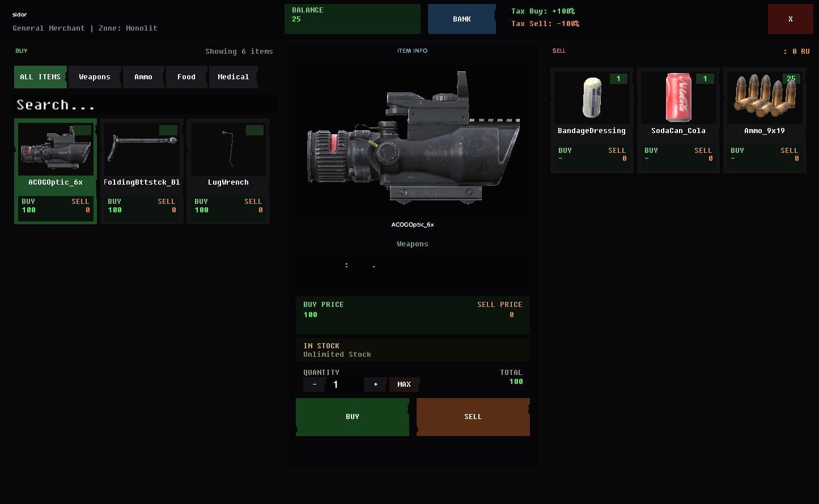Filter by the Food category

(186, 77)
